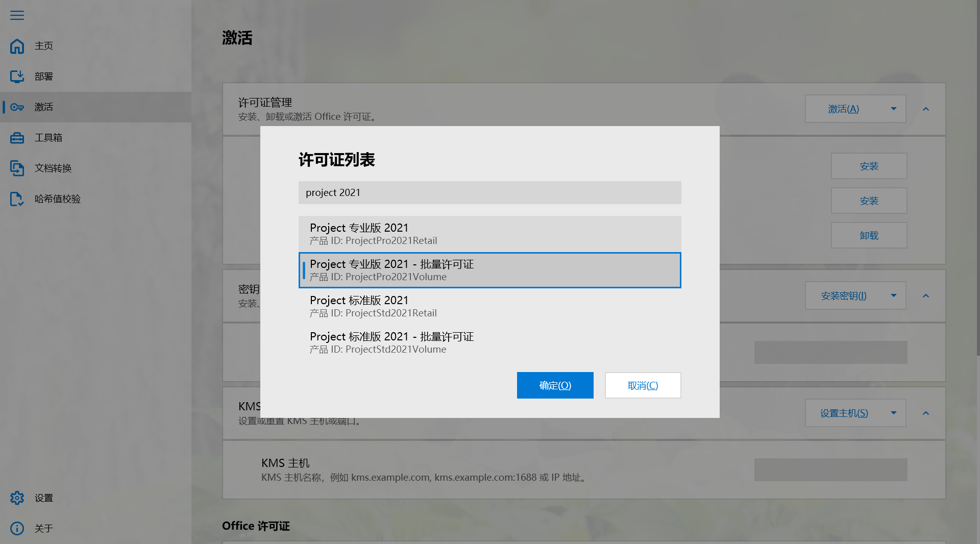Open dropdown arrow next to 安装密钥(I)
Image resolution: width=980 pixels, height=544 pixels.
[894, 295]
